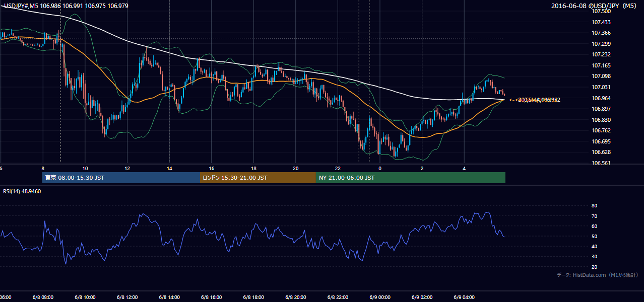The height and width of the screenshot is (302, 644).
Task: Click the 6/8 20:00 time axis label
Action: pos(296,297)
